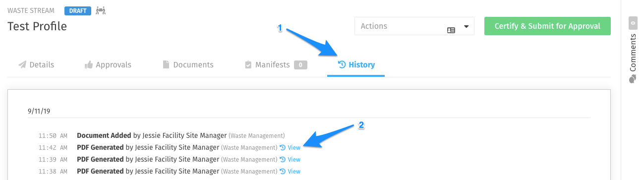Click the file icon on Documents tab
644x180 pixels.
(167, 64)
